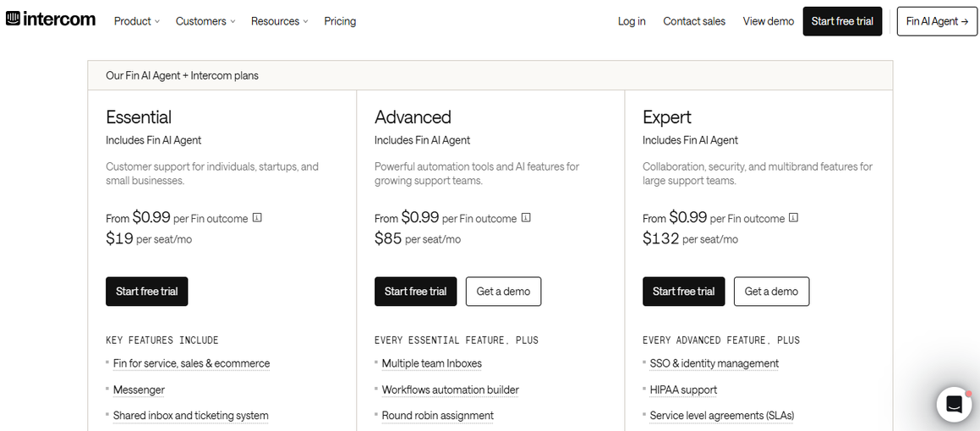Screen dimensions: 980x431
Task: Click the info icon in Advanced plan pricing
Action: coord(526,218)
